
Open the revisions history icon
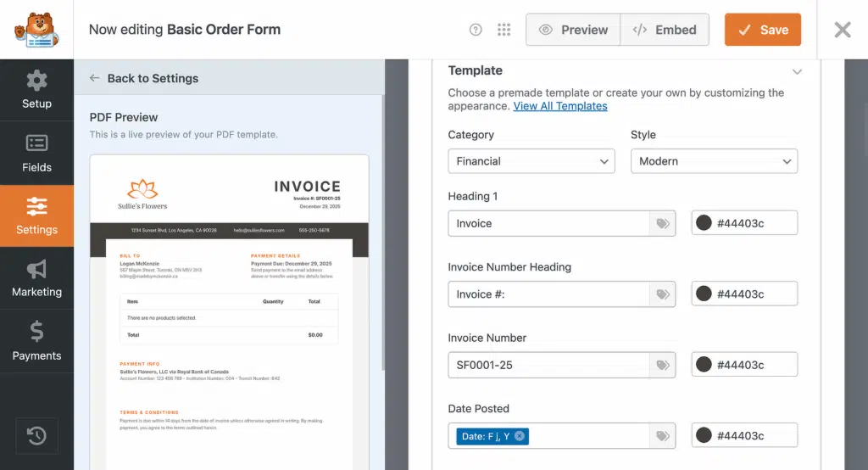[x=36, y=435]
